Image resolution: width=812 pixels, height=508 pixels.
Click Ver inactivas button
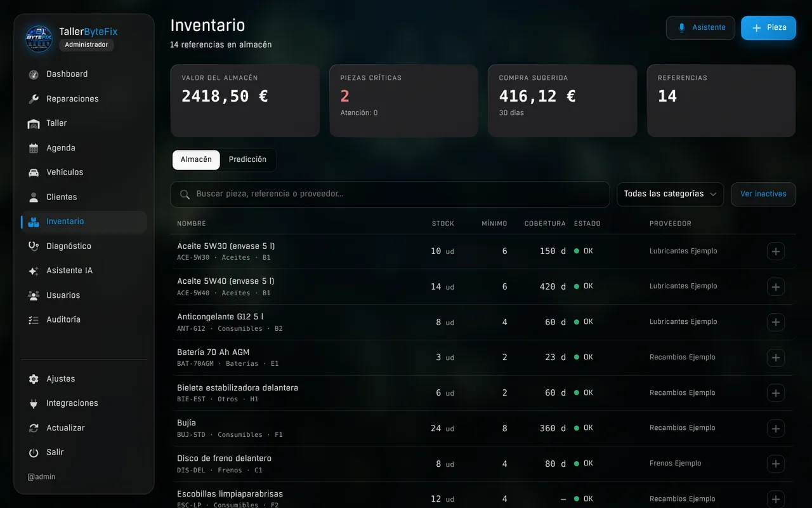pyautogui.click(x=763, y=194)
